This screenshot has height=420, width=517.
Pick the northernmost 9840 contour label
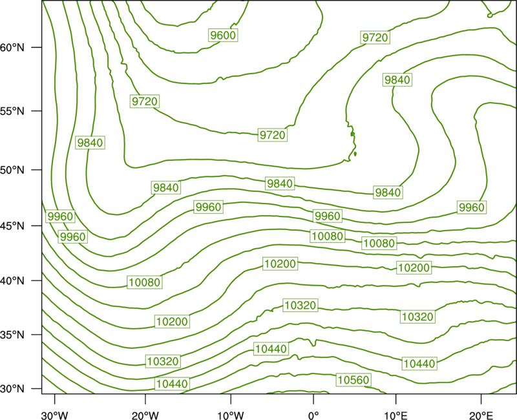click(x=397, y=79)
